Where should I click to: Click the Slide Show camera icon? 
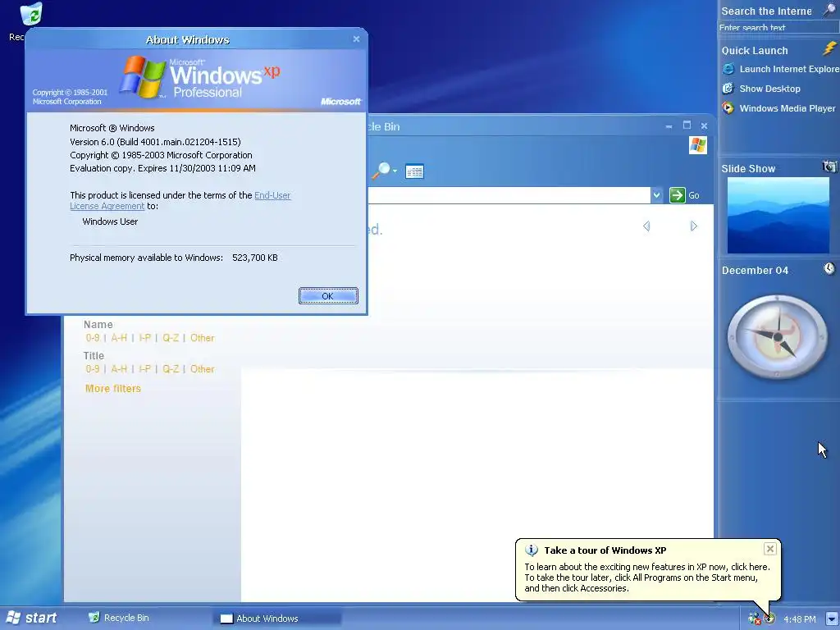tap(829, 167)
